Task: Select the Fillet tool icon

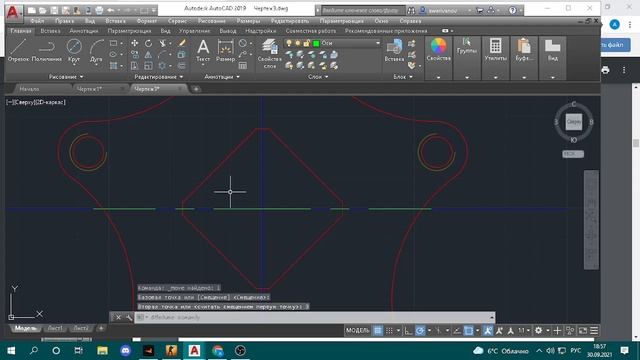Action: tap(162, 54)
